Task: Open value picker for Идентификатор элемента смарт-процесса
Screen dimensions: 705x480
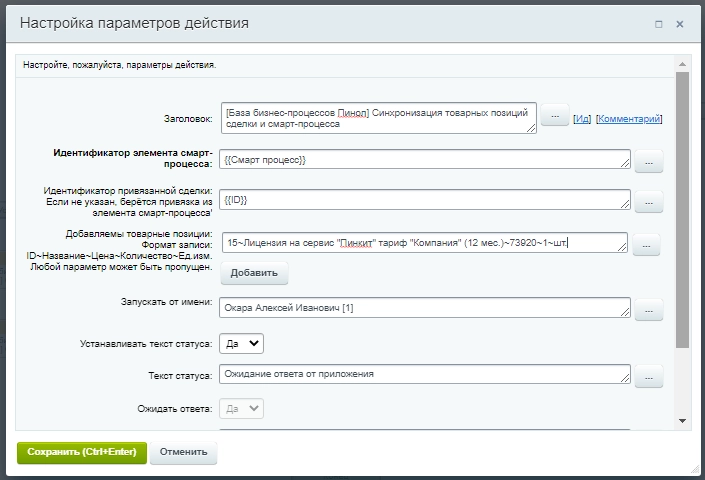Action: click(x=648, y=160)
